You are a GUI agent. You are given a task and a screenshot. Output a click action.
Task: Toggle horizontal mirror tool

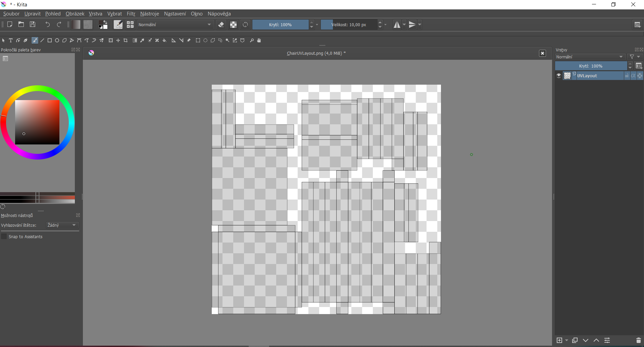[x=397, y=25]
